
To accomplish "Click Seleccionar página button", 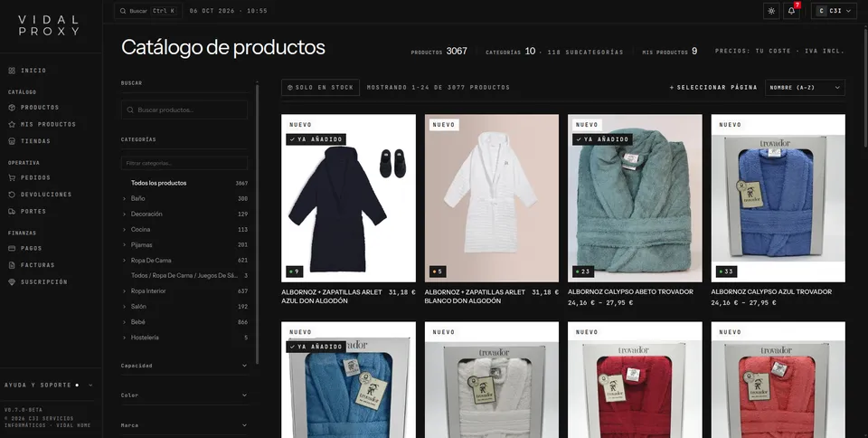I will 713,88.
